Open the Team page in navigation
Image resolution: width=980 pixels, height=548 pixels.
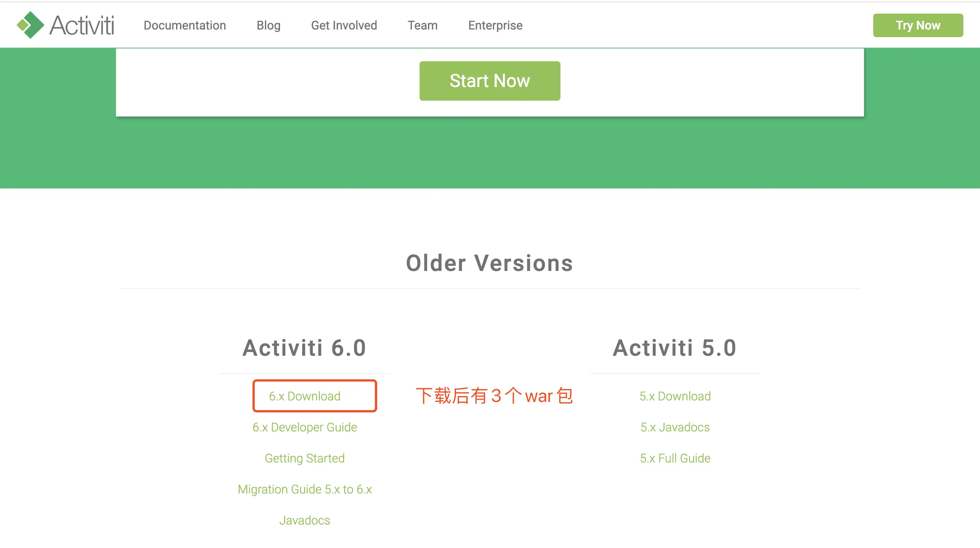pos(422,25)
